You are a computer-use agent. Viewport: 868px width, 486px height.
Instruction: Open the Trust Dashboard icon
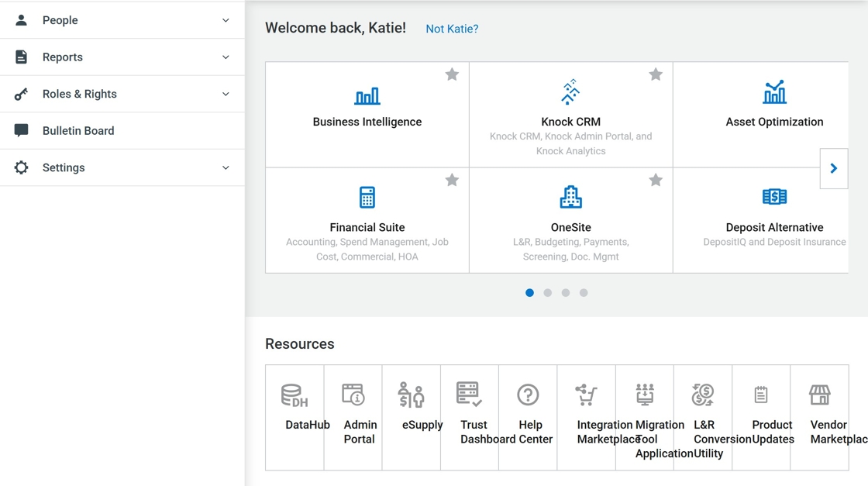[469, 394]
